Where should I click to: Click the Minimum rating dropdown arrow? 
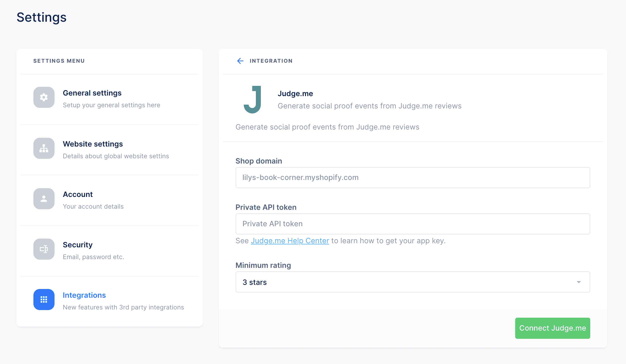click(579, 282)
